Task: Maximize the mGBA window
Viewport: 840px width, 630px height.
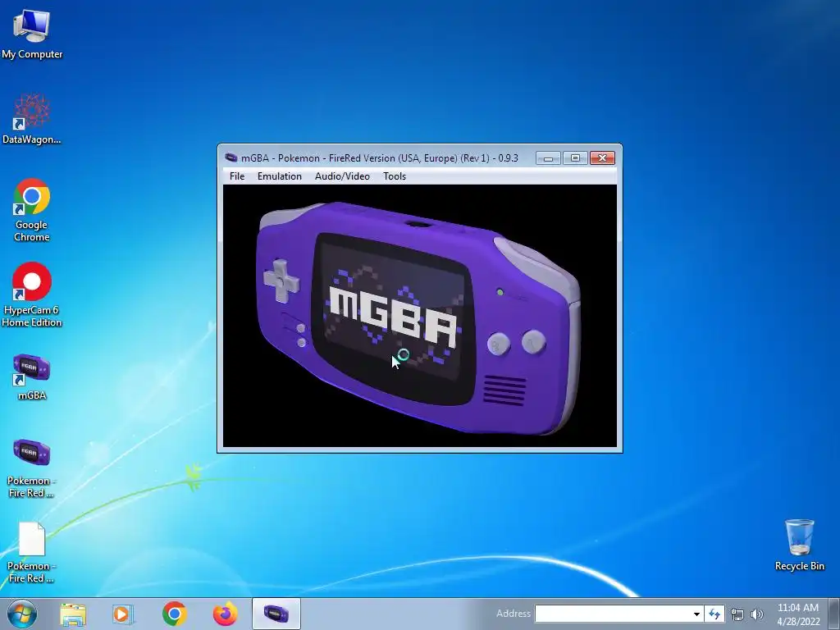Action: click(x=575, y=158)
